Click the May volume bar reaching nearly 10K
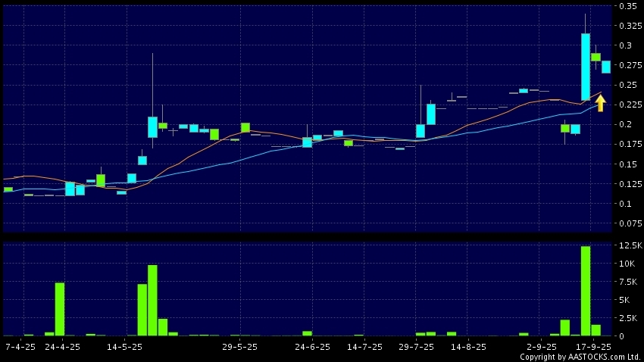644x362 pixels. click(x=152, y=301)
